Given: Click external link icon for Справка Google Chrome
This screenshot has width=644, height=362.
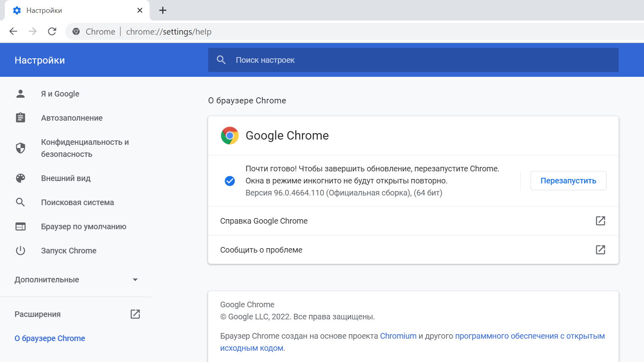Looking at the screenshot, I should coord(601,221).
